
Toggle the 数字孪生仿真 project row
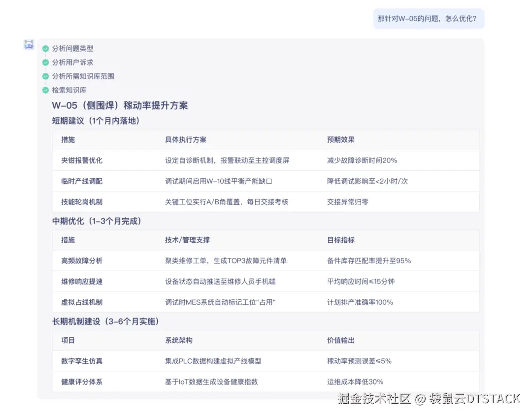(81, 361)
